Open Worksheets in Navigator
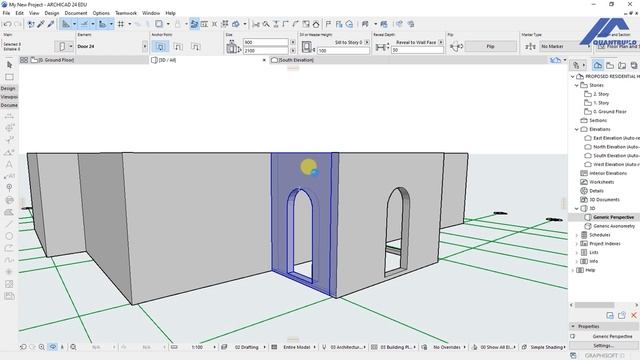Screen dimensions: 640x360 [601, 182]
